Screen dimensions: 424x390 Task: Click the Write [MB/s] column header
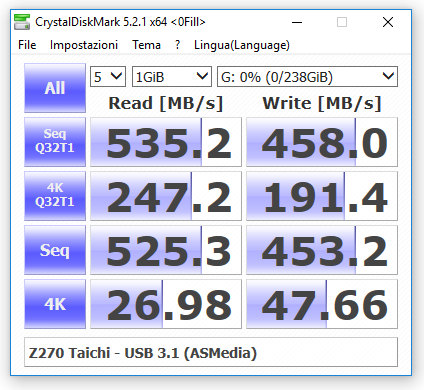(x=322, y=103)
